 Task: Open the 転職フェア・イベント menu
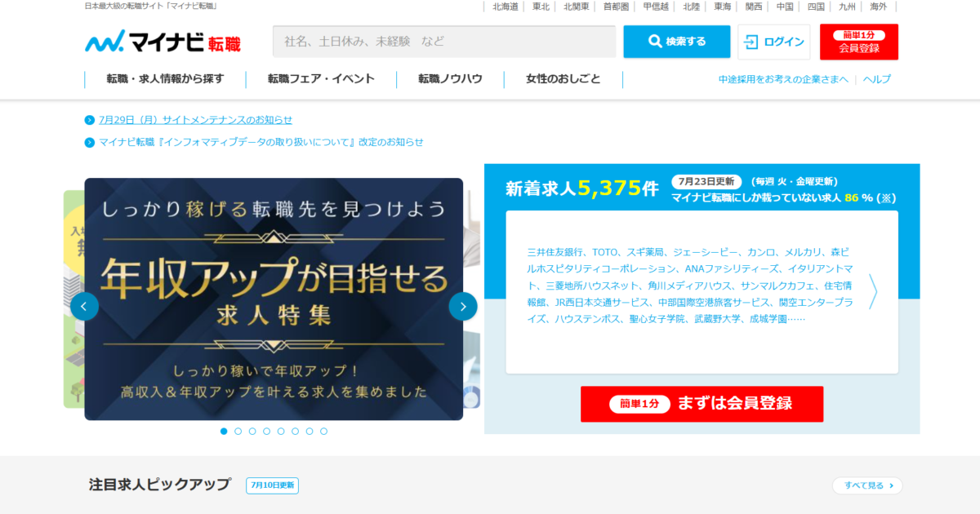(x=321, y=79)
